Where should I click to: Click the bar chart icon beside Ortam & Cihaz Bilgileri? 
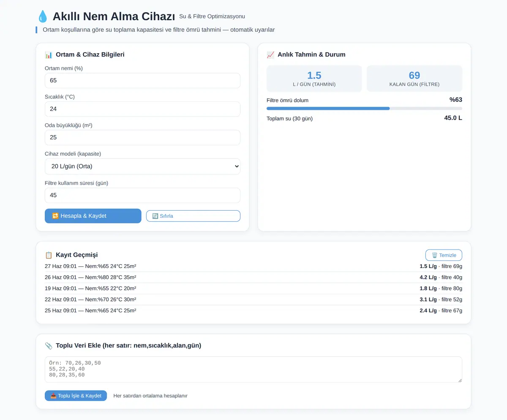click(x=49, y=55)
